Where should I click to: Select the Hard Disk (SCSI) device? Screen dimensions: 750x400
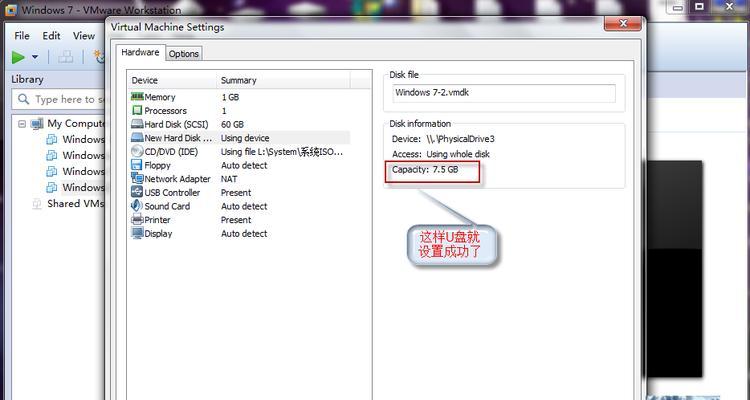(170, 124)
